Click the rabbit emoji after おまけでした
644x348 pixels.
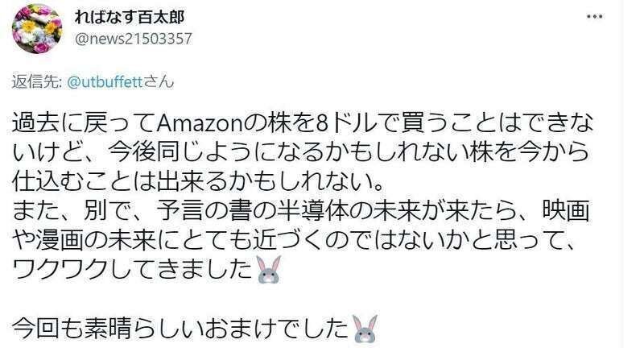(x=365, y=329)
